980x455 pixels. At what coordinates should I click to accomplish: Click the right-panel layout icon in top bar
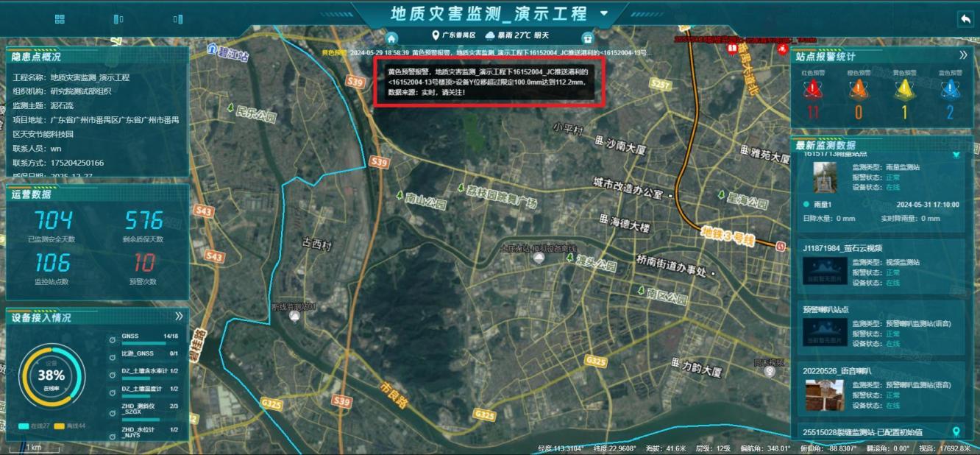(177, 19)
